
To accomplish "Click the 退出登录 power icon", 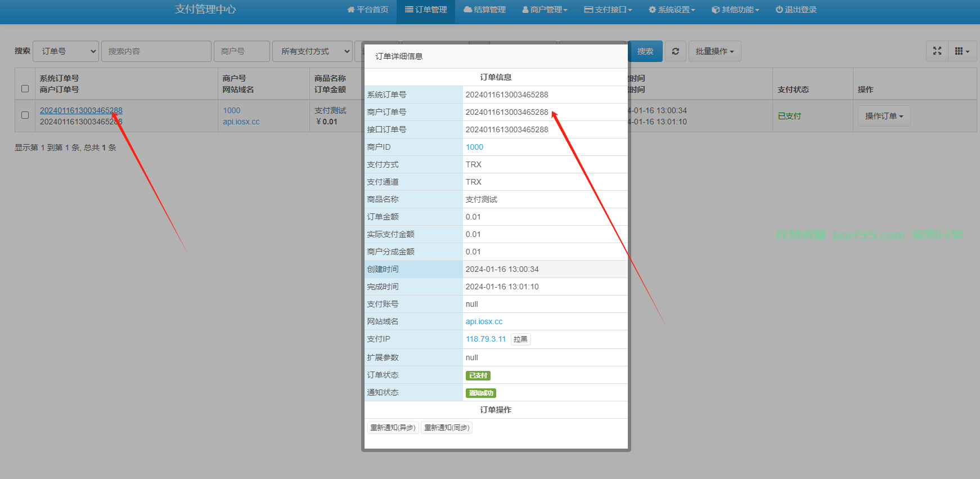I will [x=796, y=10].
